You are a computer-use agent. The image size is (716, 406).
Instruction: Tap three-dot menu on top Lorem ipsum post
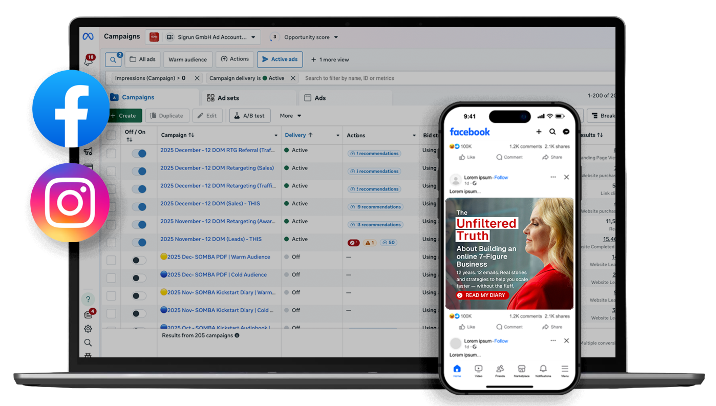(x=553, y=177)
